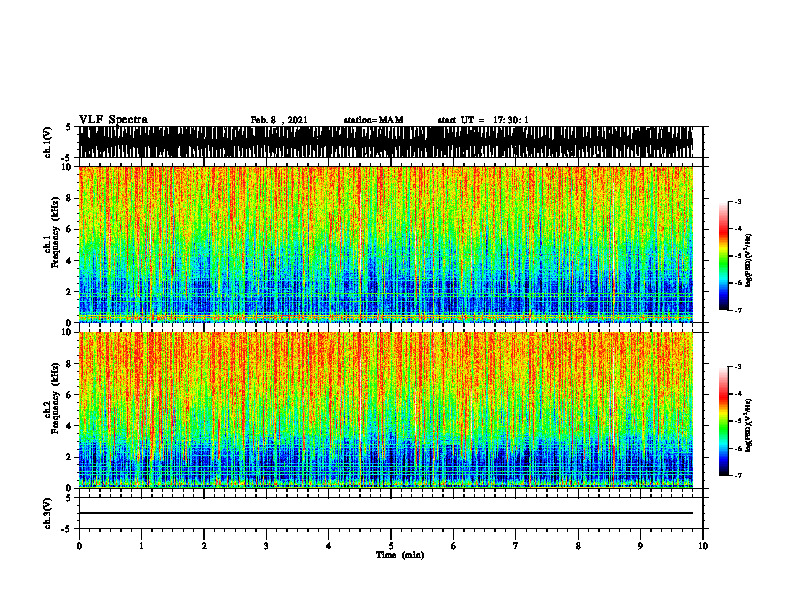Viewport: 792px width, 612px height.
Task: Click the VLF Spectra title text
Action: pyautogui.click(x=113, y=120)
